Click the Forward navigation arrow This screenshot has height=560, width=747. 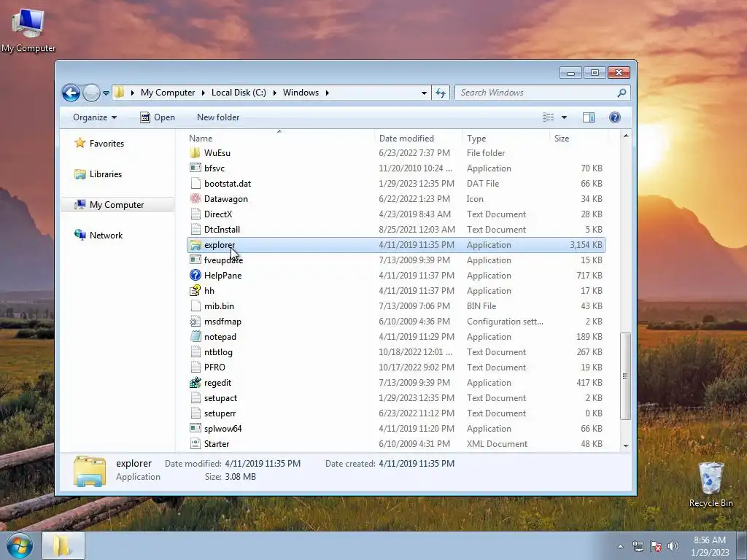point(91,93)
